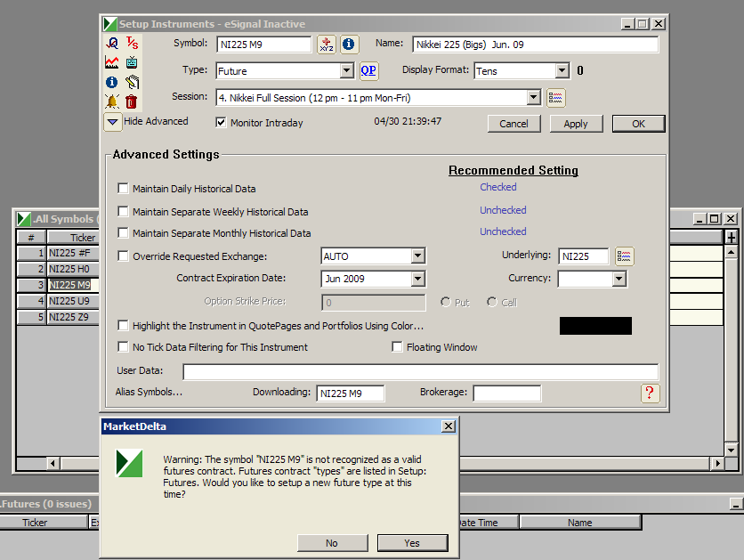The image size is (744, 560).
Task: Enable No Tick Data Filtering checkbox
Action: [123, 347]
